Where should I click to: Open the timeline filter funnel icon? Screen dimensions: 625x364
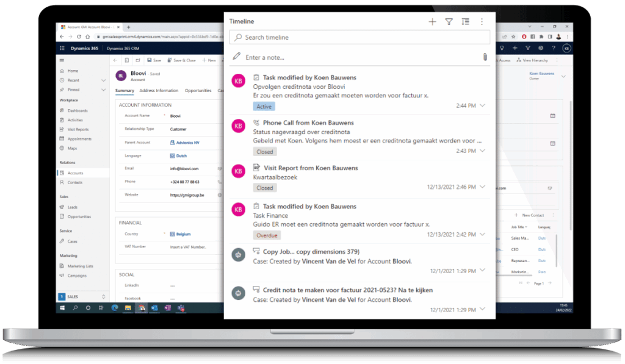coord(449,22)
